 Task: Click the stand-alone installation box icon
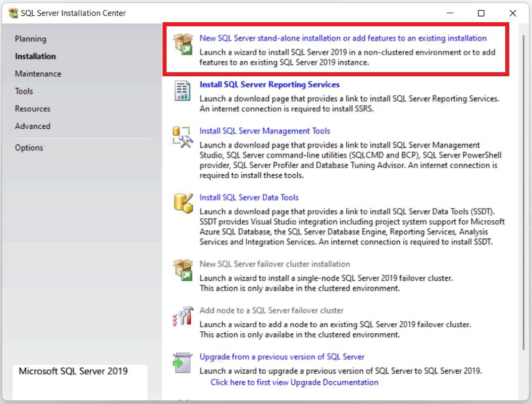coord(182,43)
